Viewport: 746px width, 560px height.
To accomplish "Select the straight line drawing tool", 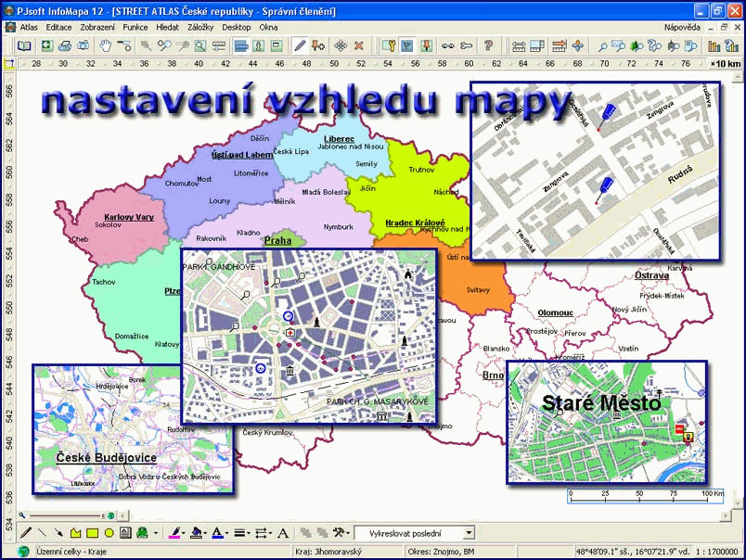I will [42, 533].
